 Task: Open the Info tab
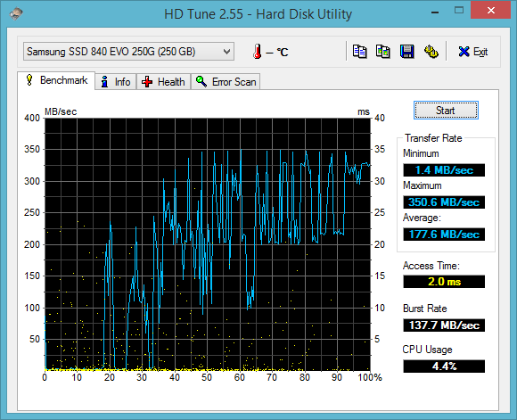[x=116, y=82]
